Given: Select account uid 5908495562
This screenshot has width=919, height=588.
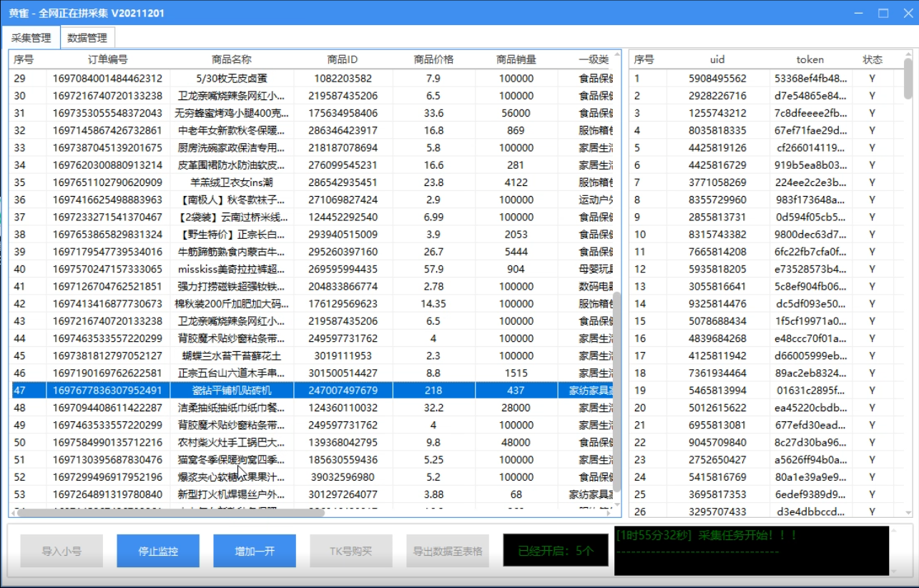Looking at the screenshot, I should pyautogui.click(x=717, y=79).
